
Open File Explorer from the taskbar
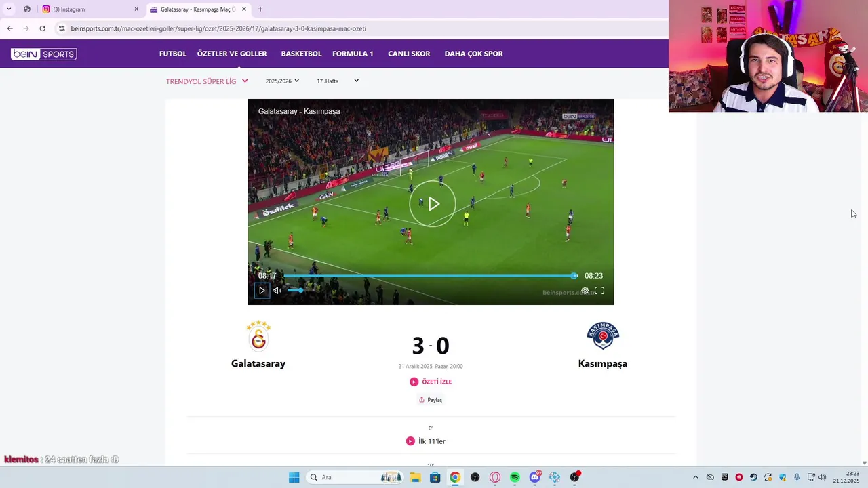415,477
